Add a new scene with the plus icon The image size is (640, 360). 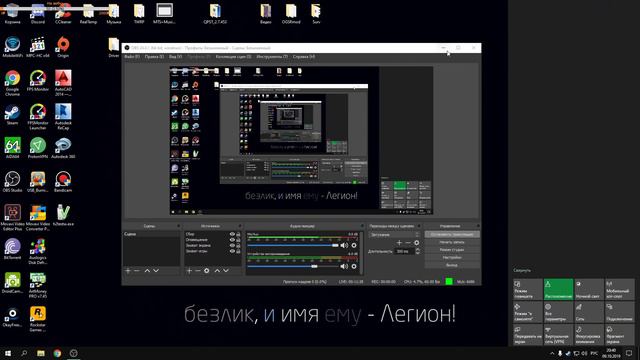tap(128, 271)
